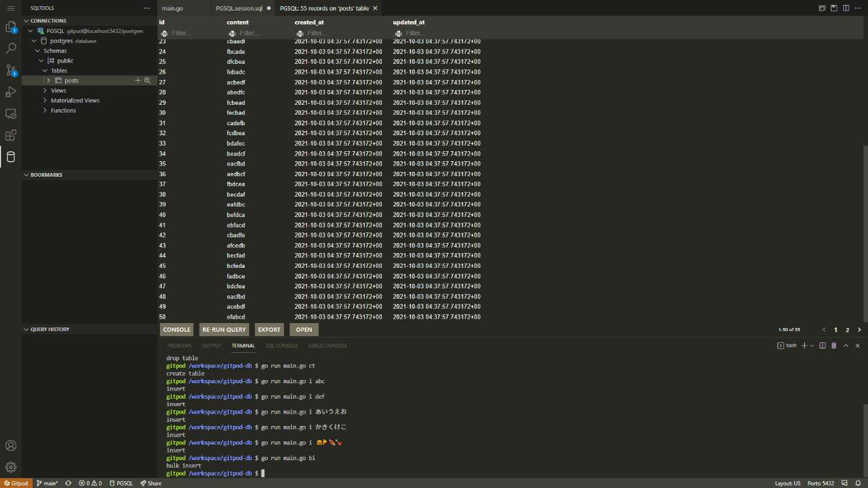Open the Manage gear icon
The height and width of the screenshot is (488, 868).
[11, 467]
